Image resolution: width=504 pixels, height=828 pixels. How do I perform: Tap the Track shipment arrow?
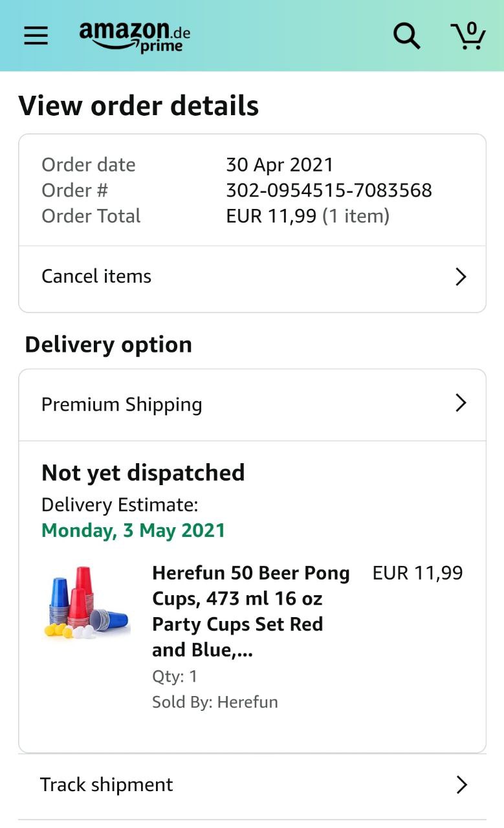[461, 785]
